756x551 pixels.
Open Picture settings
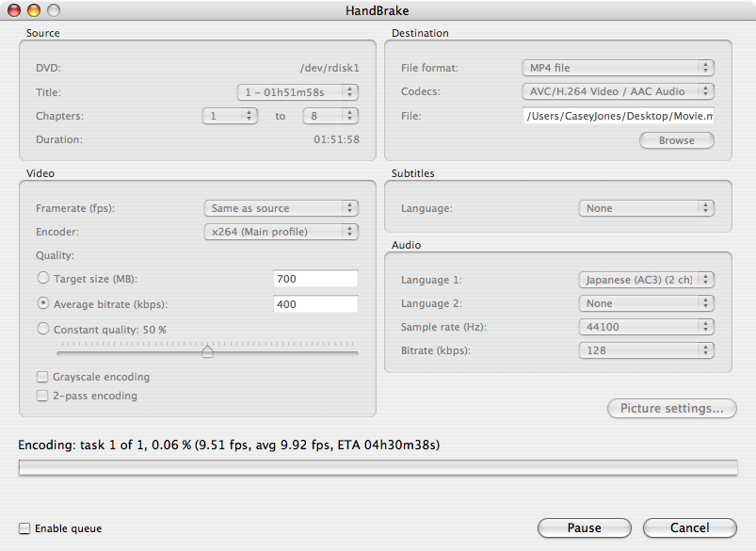[x=672, y=409]
